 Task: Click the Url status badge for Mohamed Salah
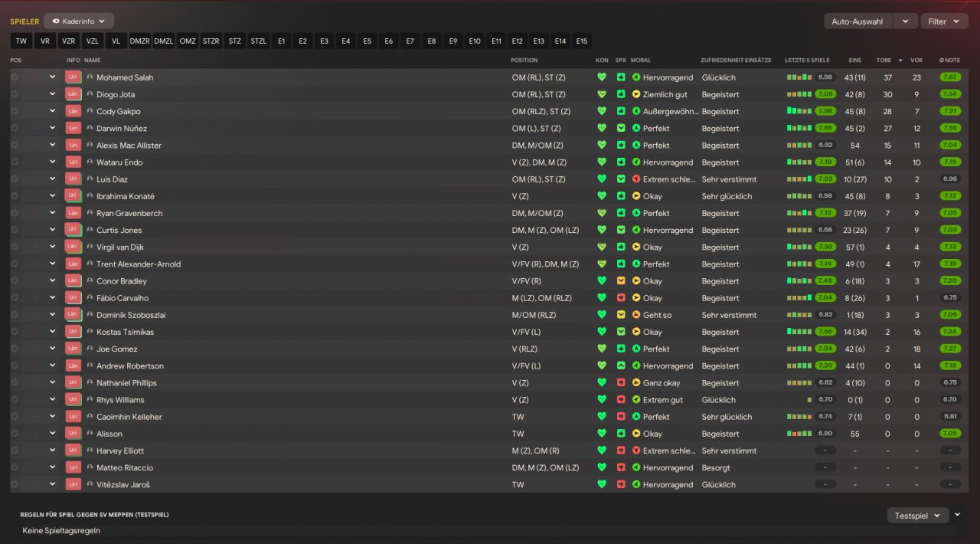[73, 77]
